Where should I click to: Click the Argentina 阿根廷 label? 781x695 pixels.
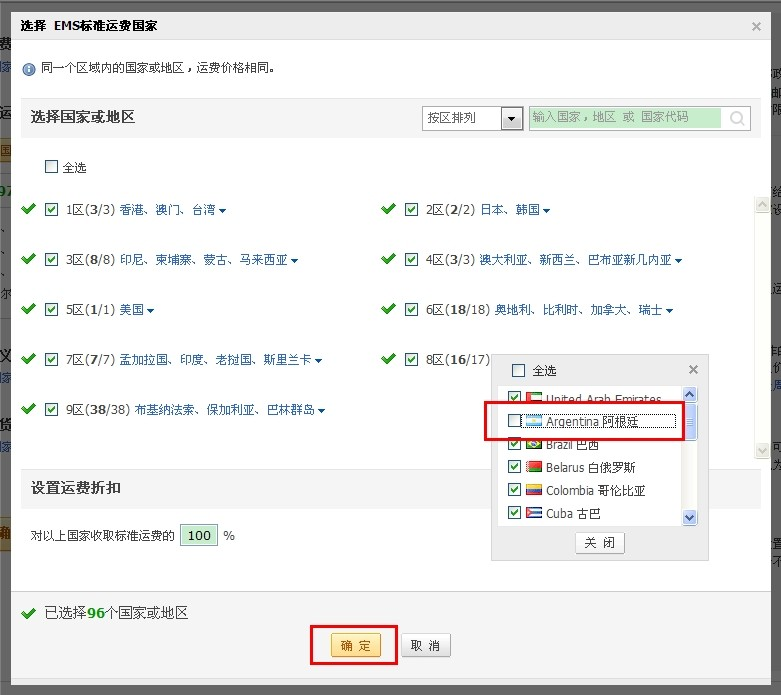592,421
